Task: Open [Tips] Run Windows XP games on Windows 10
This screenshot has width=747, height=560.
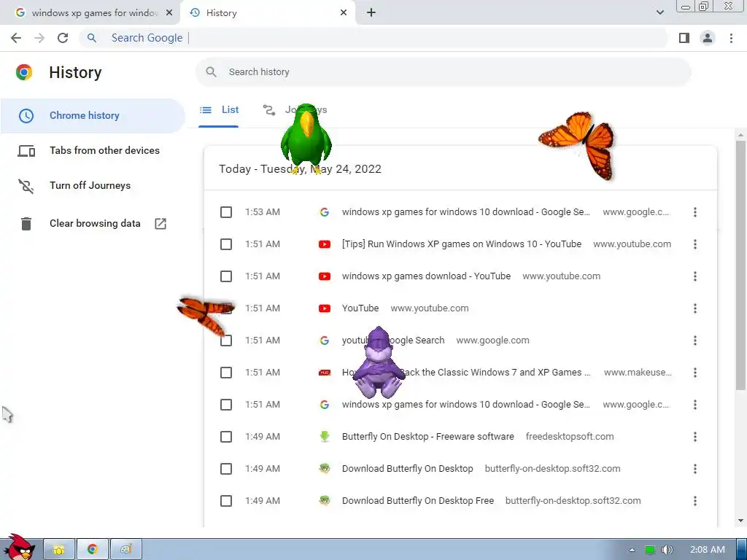Action: click(461, 244)
